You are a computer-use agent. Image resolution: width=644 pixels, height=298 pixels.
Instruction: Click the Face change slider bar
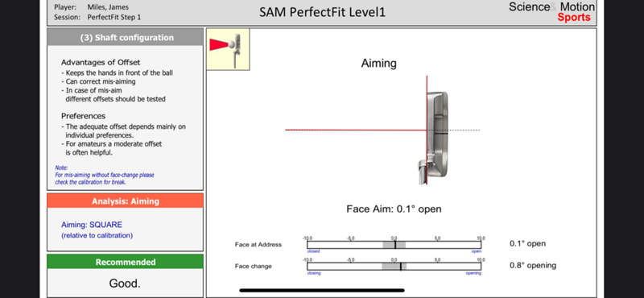click(x=394, y=267)
